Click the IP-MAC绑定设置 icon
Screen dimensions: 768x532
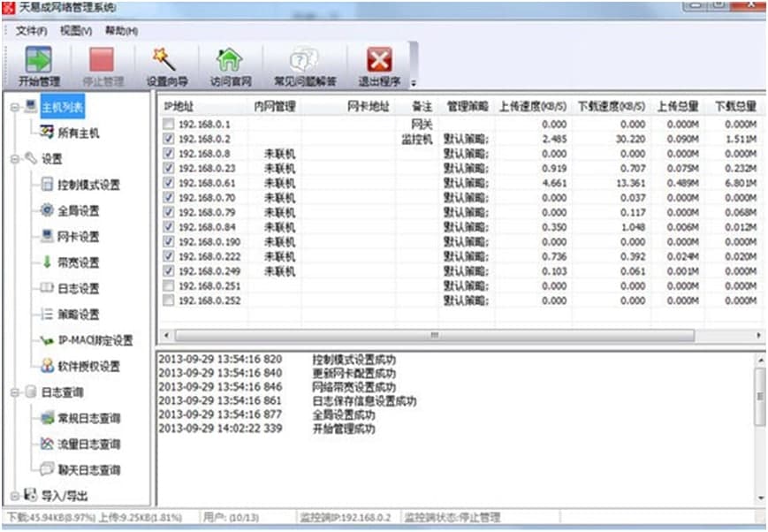pos(47,340)
